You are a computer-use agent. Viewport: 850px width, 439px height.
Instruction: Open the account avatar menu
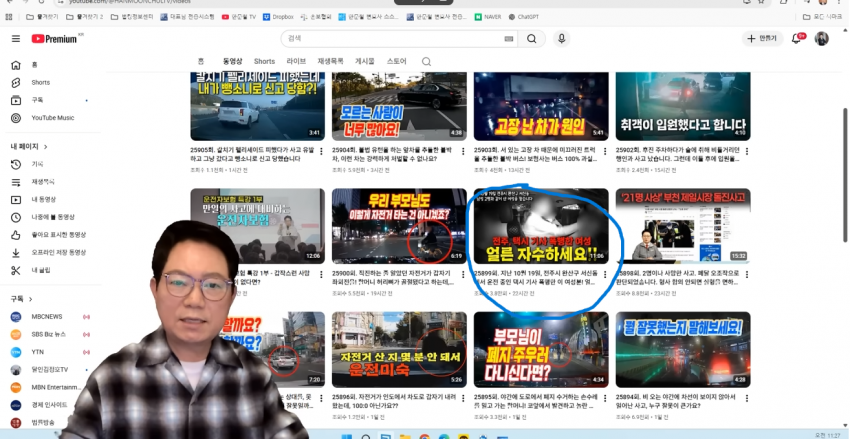pos(822,39)
